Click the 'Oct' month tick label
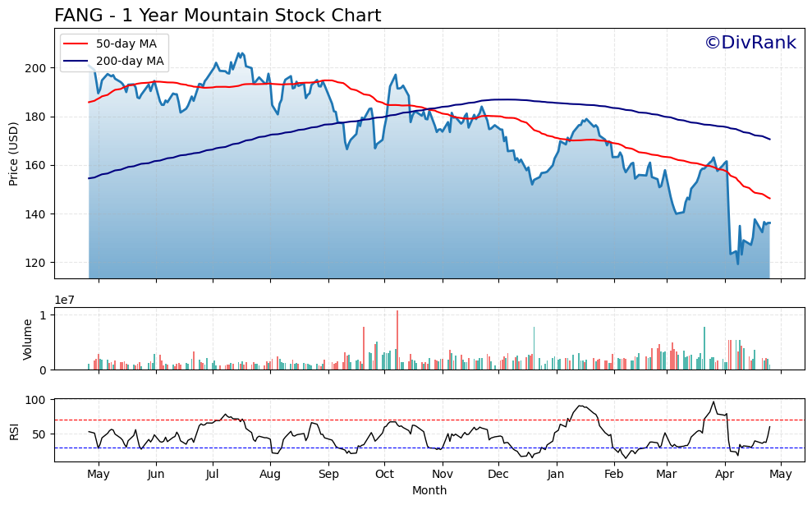The height and width of the screenshot is (505, 812). [x=385, y=474]
